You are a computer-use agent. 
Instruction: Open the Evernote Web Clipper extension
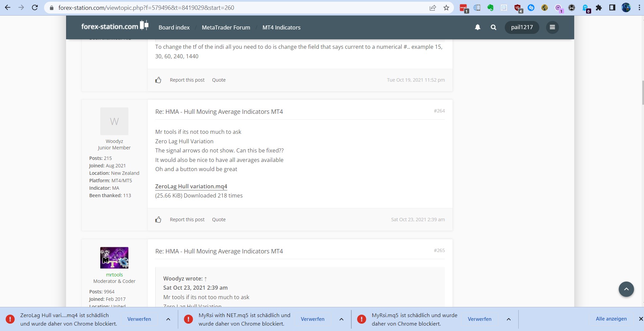pyautogui.click(x=490, y=8)
